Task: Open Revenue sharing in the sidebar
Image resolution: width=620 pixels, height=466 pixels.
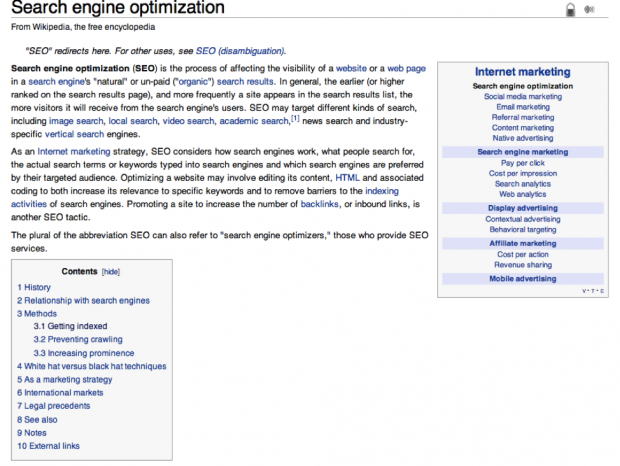Action: pyautogui.click(x=522, y=265)
